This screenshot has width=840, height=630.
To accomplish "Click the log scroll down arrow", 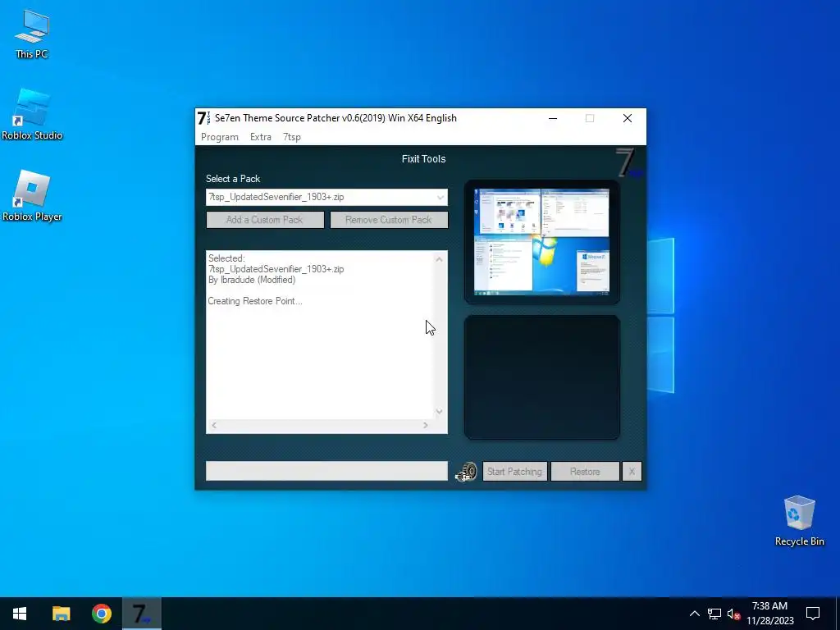I will tap(440, 412).
